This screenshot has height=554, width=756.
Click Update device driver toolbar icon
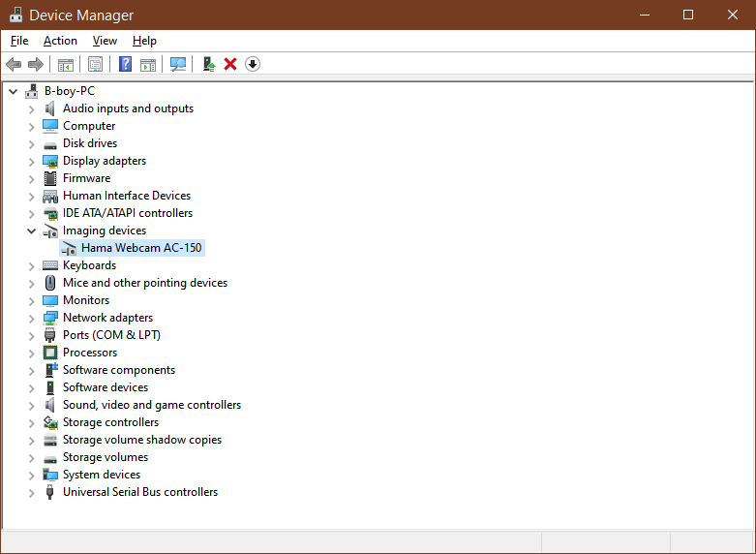(209, 64)
